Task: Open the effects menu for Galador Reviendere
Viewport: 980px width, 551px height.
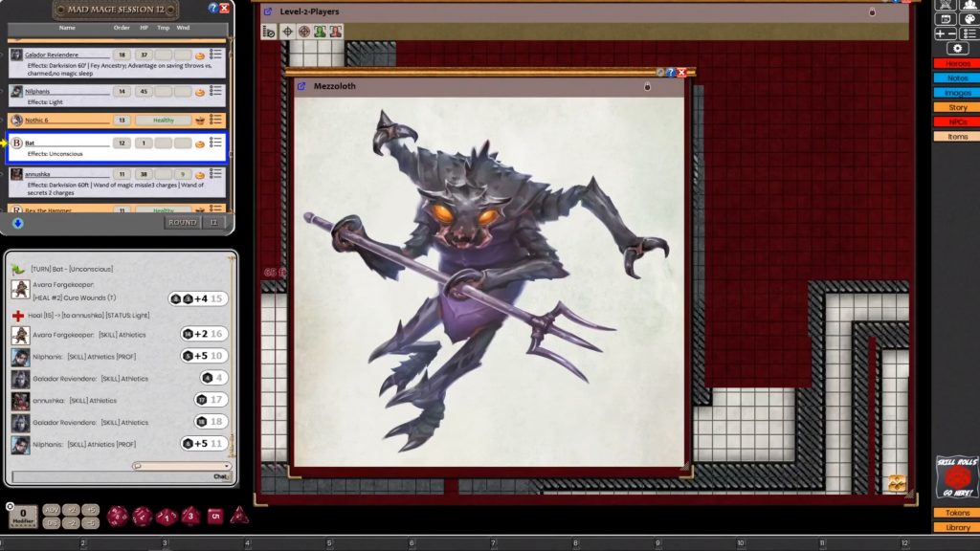Action: click(x=215, y=55)
